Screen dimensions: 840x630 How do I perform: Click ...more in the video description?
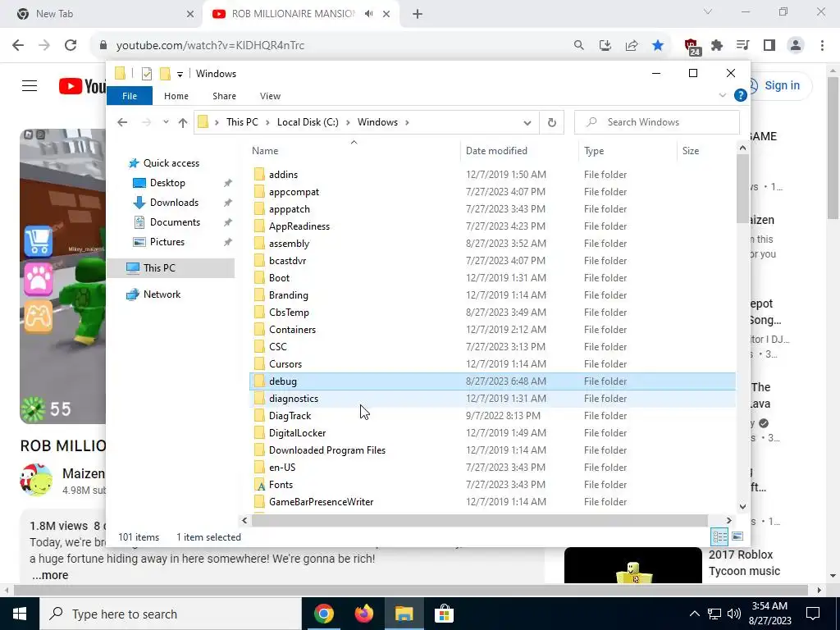(50, 575)
